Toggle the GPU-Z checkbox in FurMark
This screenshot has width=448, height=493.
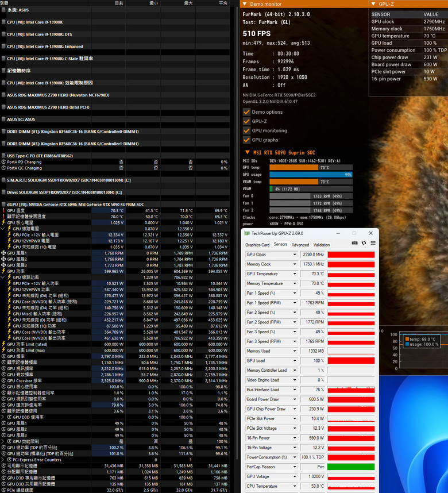246,121
